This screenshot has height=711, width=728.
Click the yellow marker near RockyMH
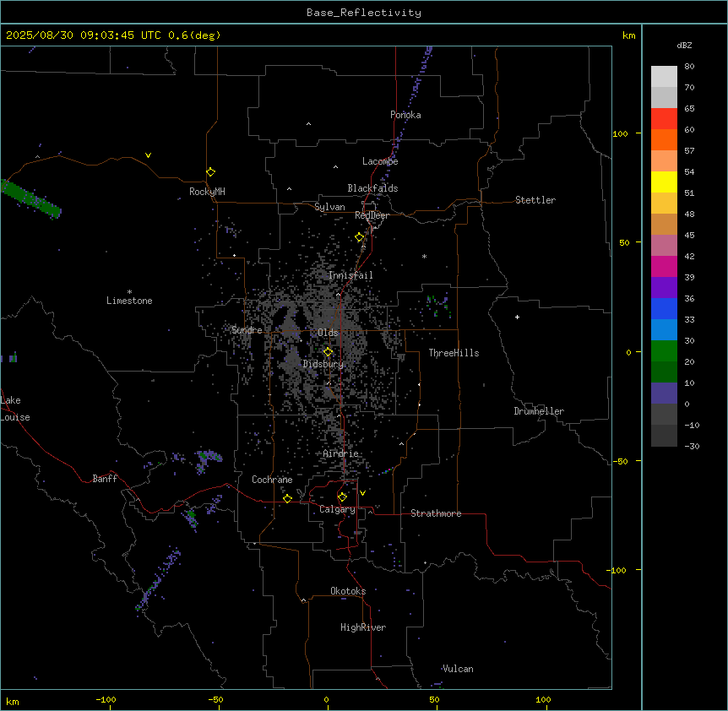coord(210,172)
